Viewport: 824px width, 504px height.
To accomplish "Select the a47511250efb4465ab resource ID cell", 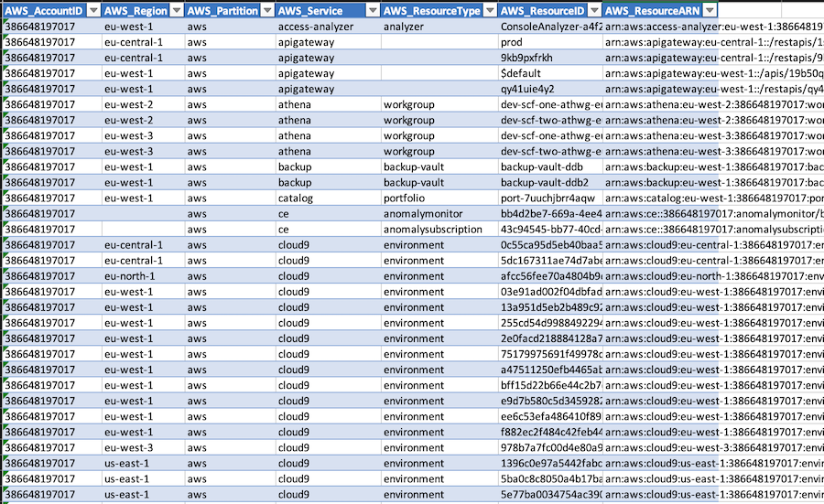I will pyautogui.click(x=550, y=370).
